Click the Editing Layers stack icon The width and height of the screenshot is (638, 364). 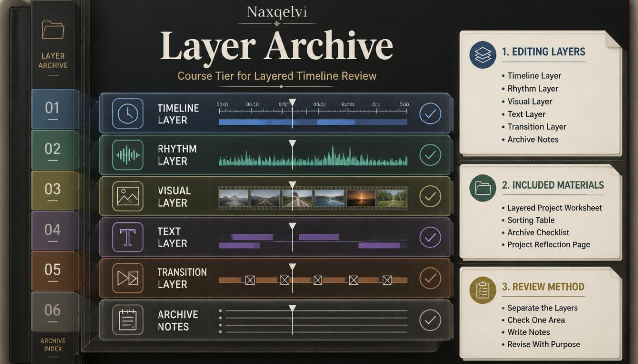click(482, 55)
